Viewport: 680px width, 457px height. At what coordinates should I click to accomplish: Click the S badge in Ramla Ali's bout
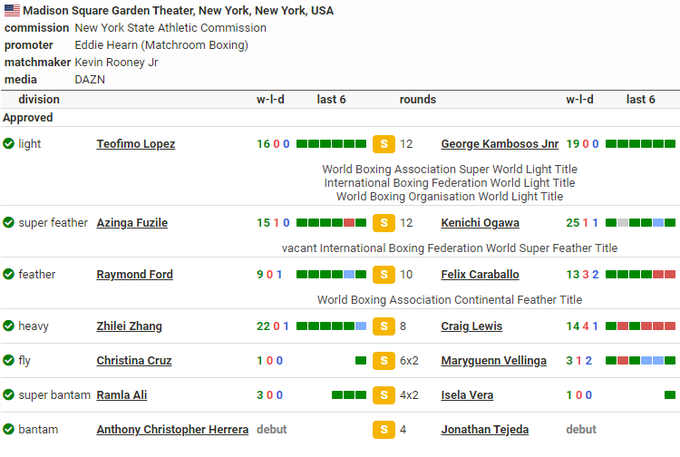pos(383,395)
